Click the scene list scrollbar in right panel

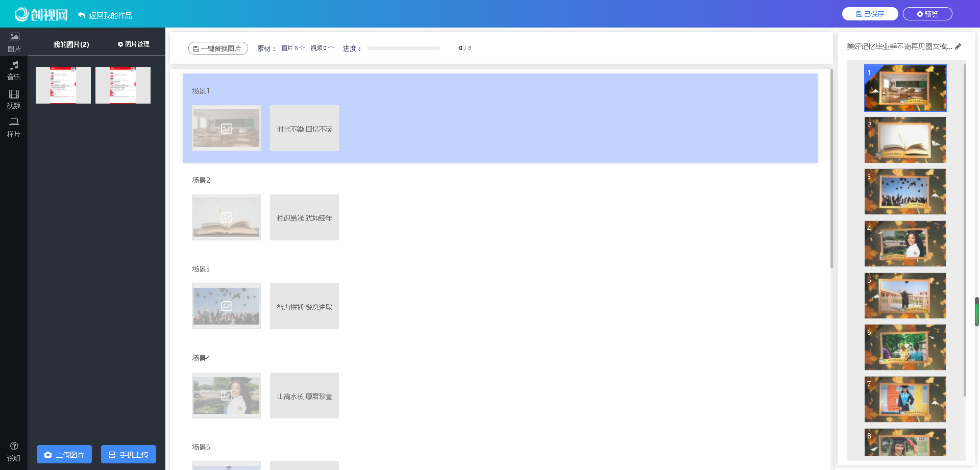965,230
